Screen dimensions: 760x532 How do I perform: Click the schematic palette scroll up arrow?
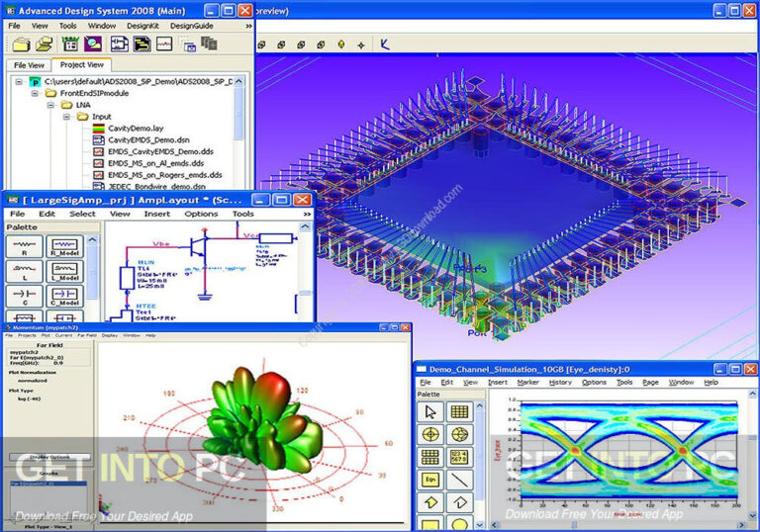93,240
